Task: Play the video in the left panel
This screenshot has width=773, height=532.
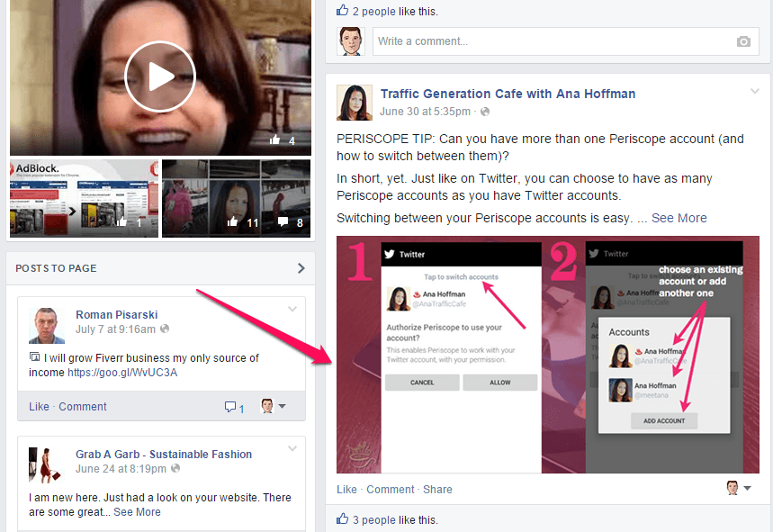Action: [x=160, y=77]
